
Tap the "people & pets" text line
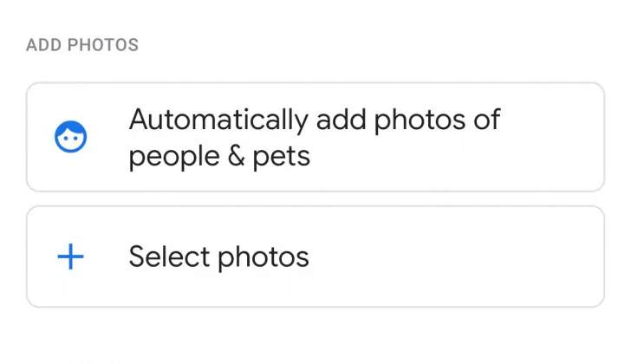click(219, 157)
